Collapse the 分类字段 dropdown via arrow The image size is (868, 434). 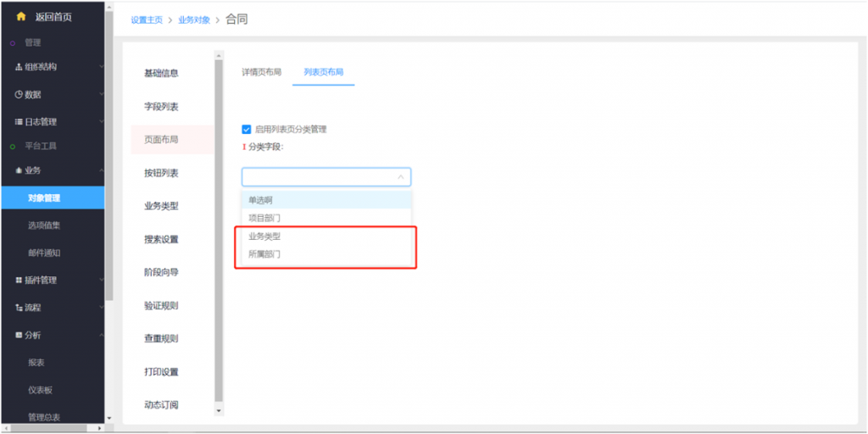point(401,177)
